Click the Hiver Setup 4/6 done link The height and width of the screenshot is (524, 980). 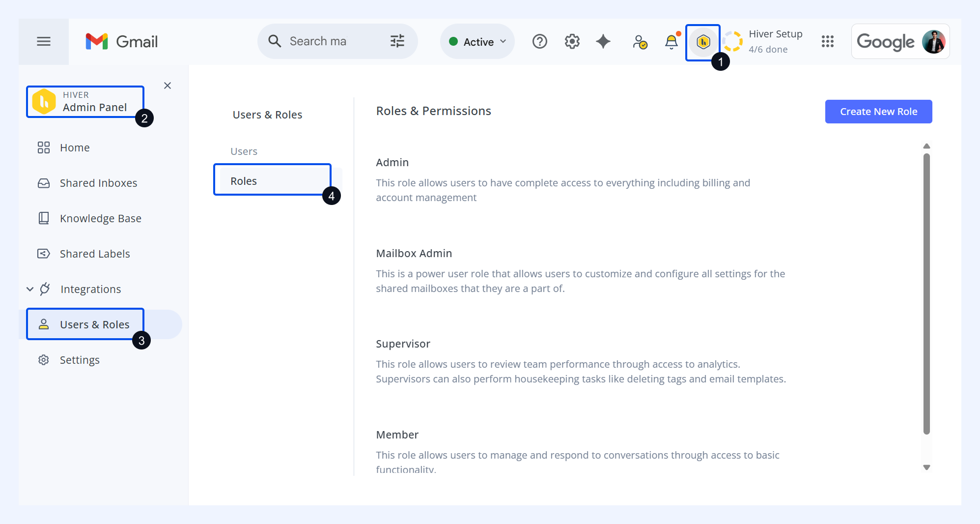click(x=775, y=42)
